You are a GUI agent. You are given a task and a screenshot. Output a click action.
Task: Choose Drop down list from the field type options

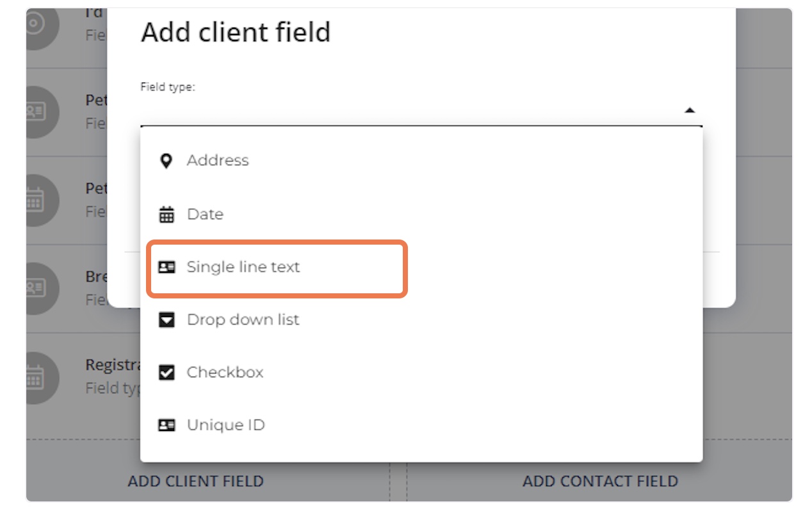(243, 320)
